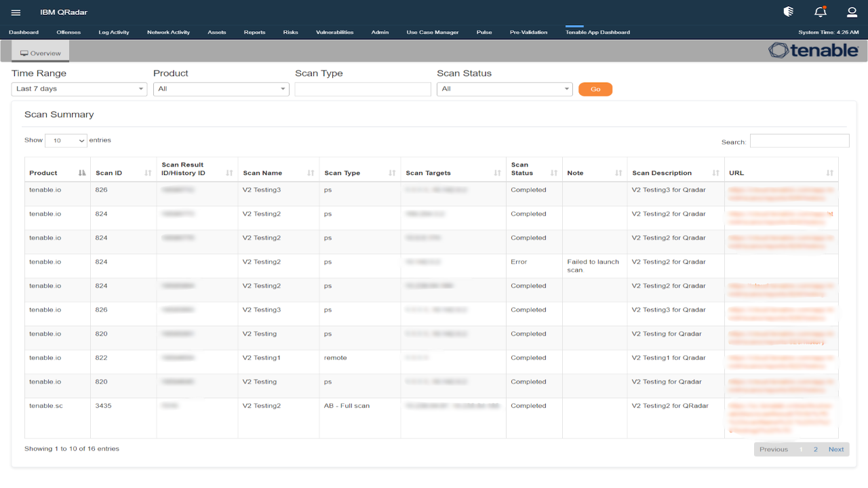Open the Tenable App Dashboard tab

597,31
